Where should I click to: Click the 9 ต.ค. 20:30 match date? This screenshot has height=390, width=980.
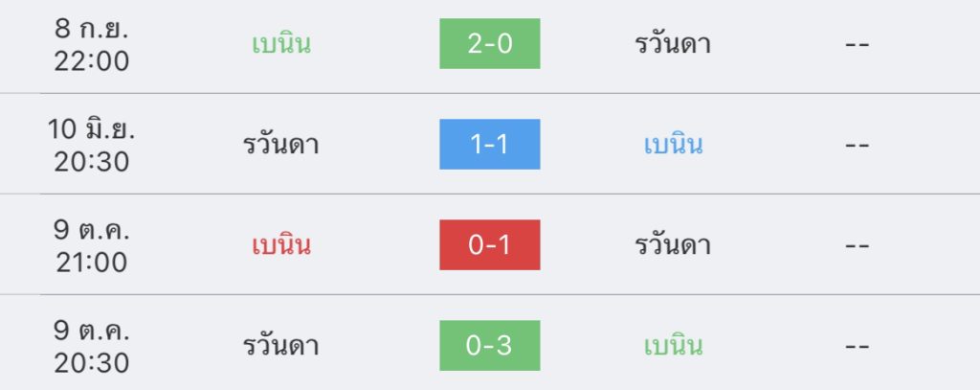[x=92, y=345]
